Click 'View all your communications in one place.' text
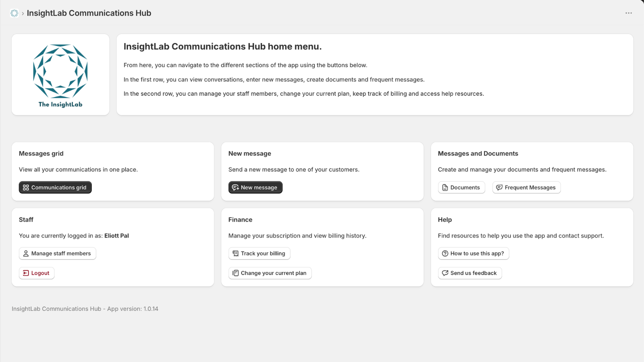 pyautogui.click(x=78, y=170)
